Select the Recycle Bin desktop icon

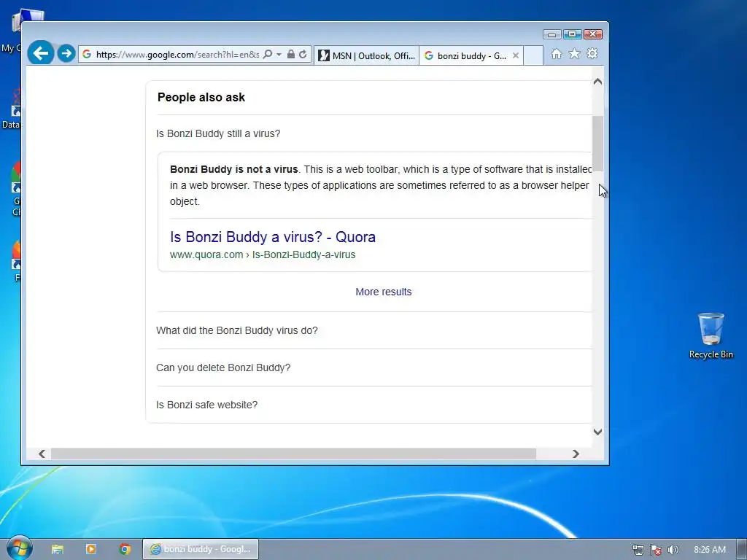pyautogui.click(x=711, y=335)
